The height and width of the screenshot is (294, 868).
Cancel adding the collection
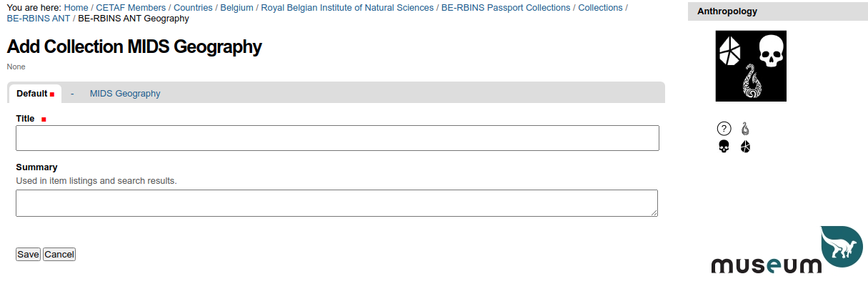59,255
